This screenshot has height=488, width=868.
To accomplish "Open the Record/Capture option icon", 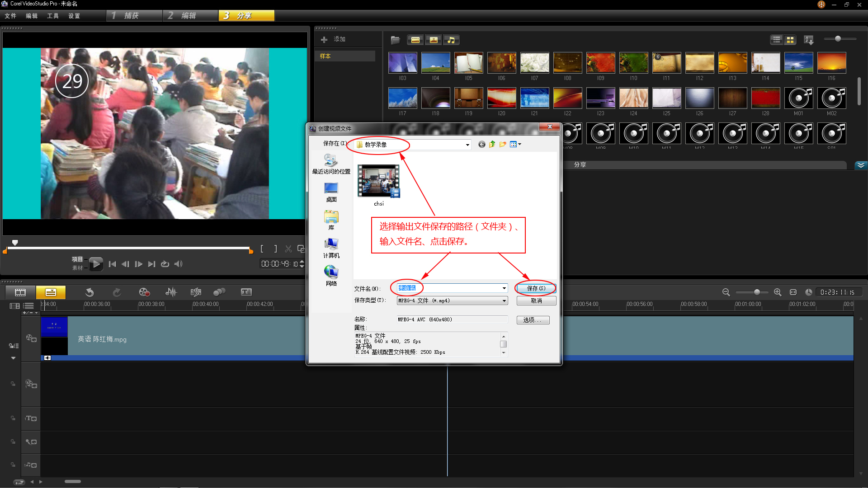I will (144, 292).
